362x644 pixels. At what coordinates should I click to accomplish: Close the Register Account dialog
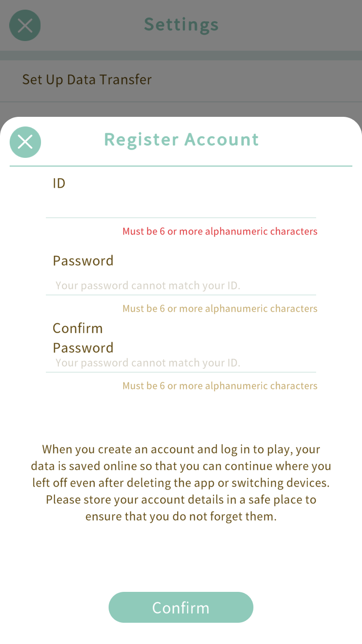[x=25, y=142]
